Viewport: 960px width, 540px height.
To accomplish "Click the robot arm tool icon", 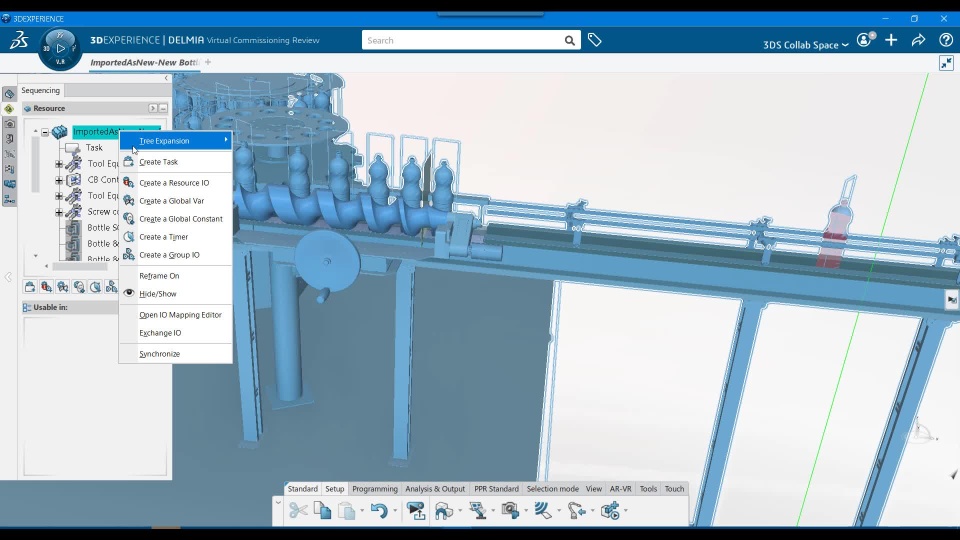I will pyautogui.click(x=478, y=511).
